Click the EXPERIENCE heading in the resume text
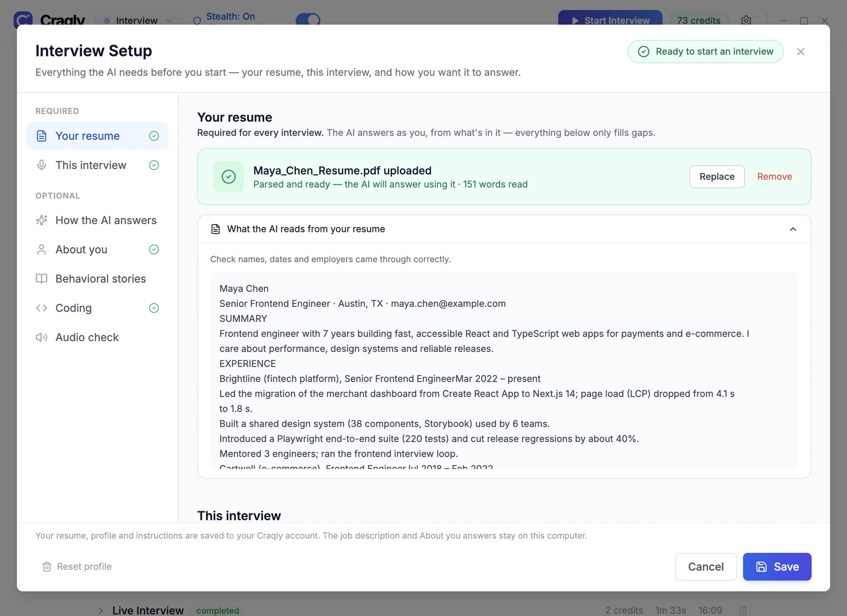The image size is (847, 616). pyautogui.click(x=248, y=364)
